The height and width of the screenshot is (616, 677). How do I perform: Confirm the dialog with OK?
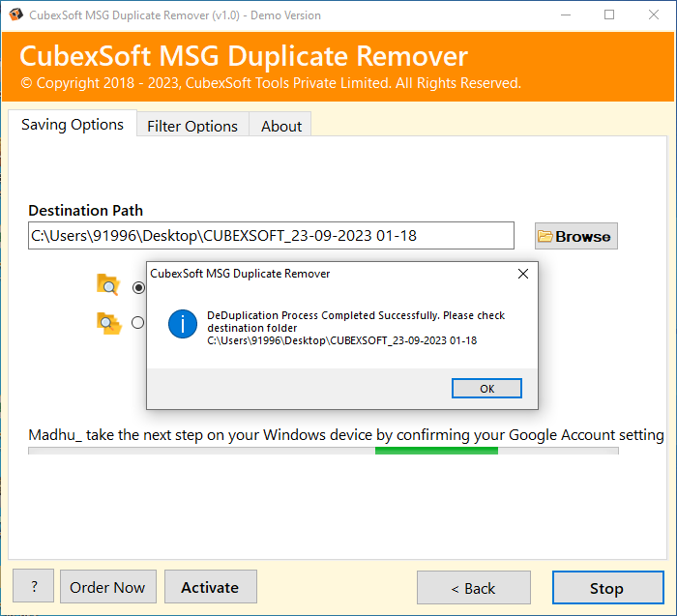486,389
